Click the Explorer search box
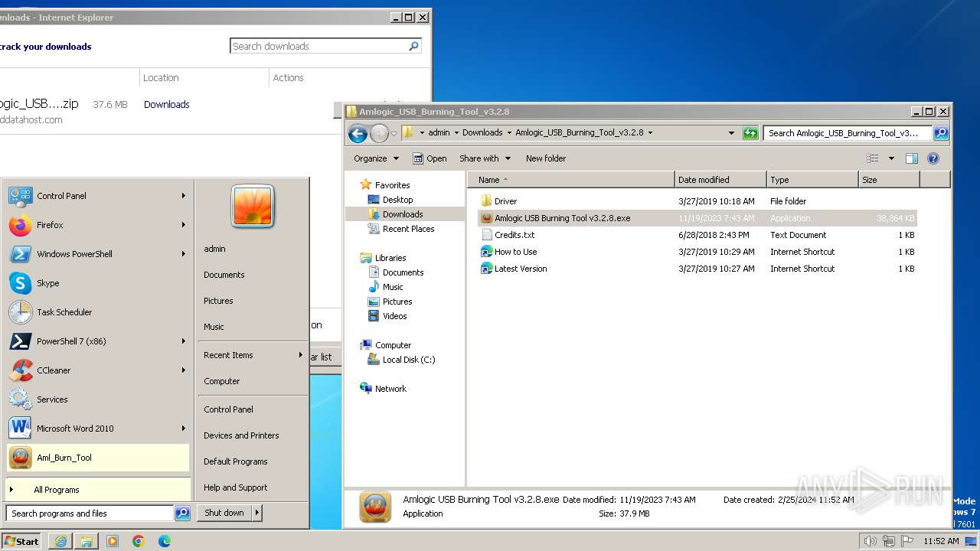Screen dimensions: 980x551 848,133
